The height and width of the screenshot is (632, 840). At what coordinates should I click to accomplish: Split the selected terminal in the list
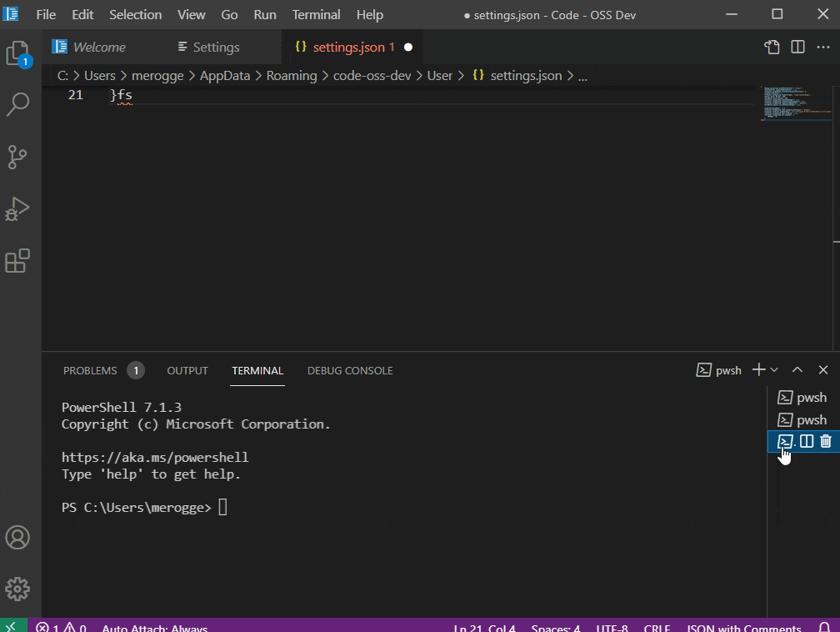807,441
